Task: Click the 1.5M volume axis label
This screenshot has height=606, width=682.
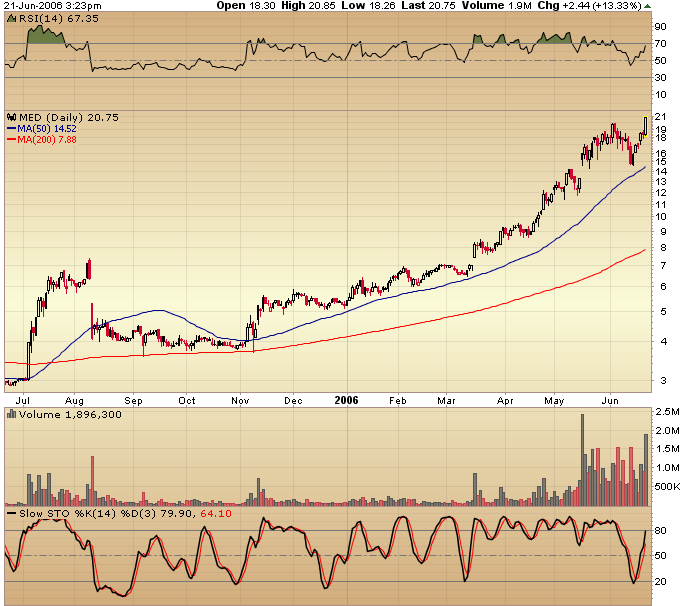Action: pyautogui.click(x=667, y=449)
